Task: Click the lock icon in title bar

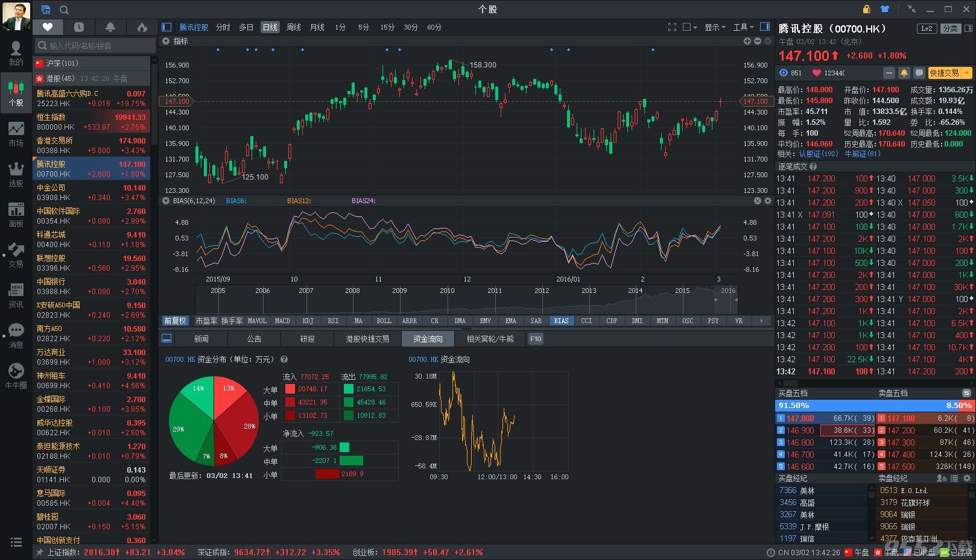Action: [x=866, y=9]
